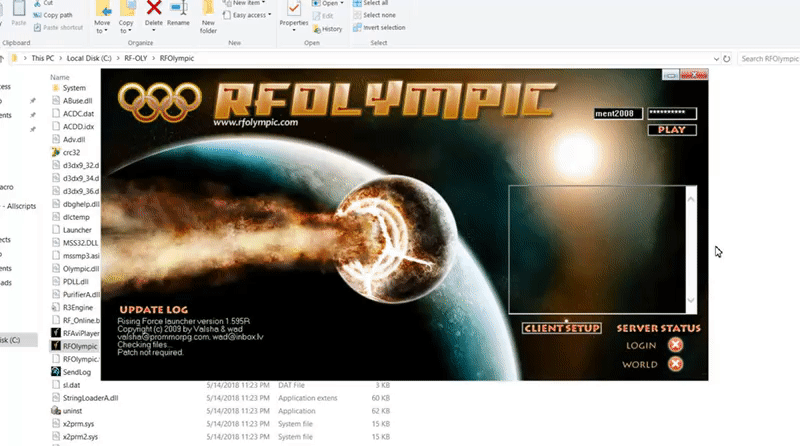Click the PLAY button in the launcher
The width and height of the screenshot is (800, 446).
(672, 130)
